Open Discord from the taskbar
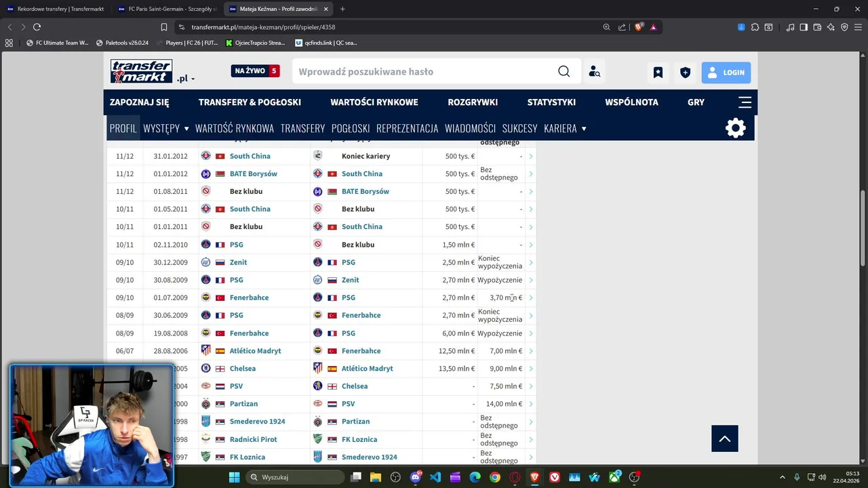Screen dimensions: 868x488 [x=415, y=477]
